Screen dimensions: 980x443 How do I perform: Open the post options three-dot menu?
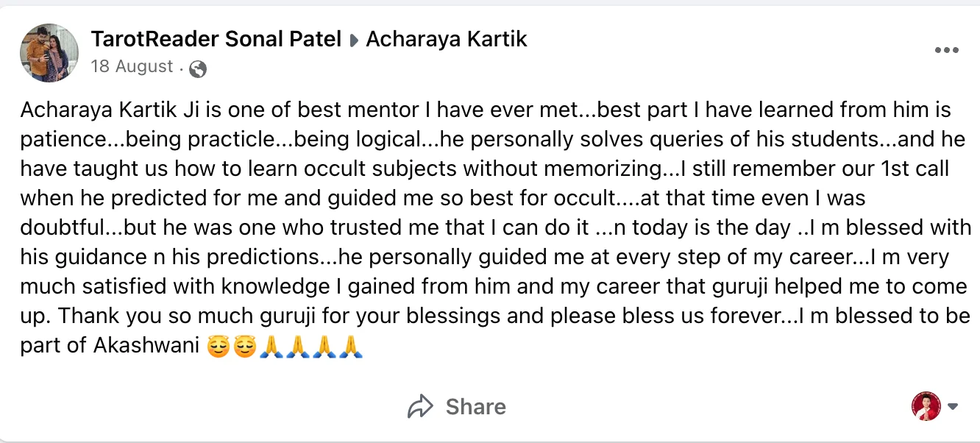(946, 51)
